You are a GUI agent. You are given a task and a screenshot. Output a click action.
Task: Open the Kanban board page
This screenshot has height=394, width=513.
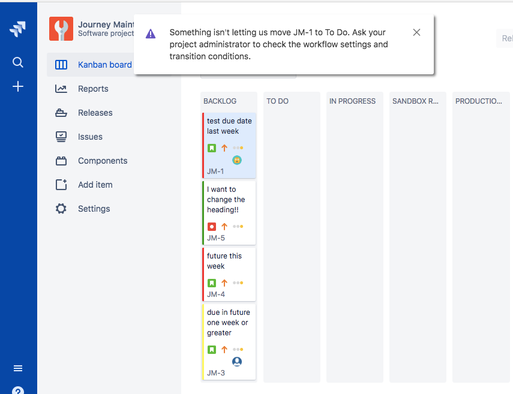pos(105,65)
